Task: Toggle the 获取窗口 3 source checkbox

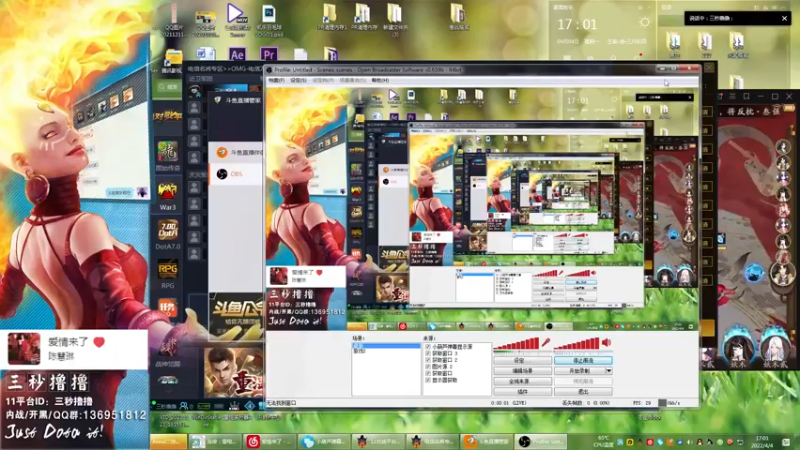Action: [x=428, y=353]
